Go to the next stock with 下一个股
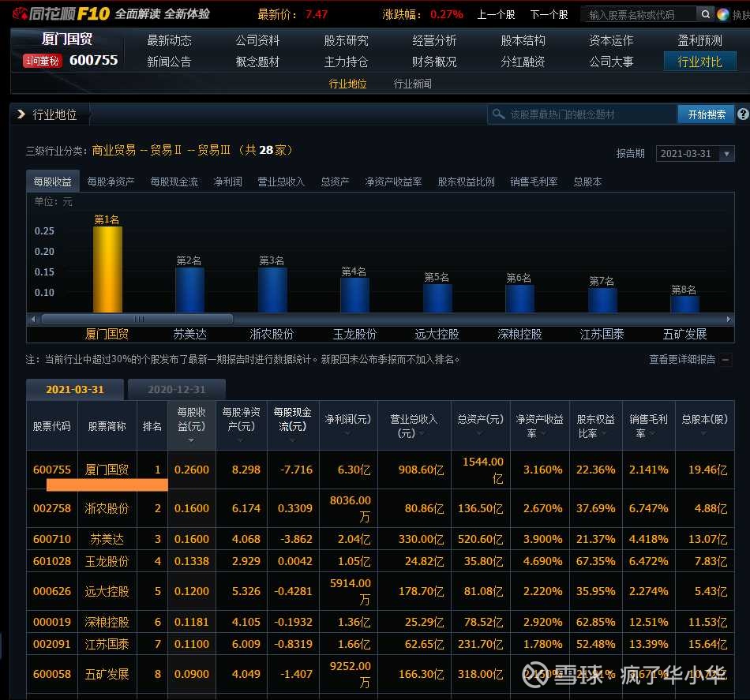The height and width of the screenshot is (700, 750). pos(549,15)
